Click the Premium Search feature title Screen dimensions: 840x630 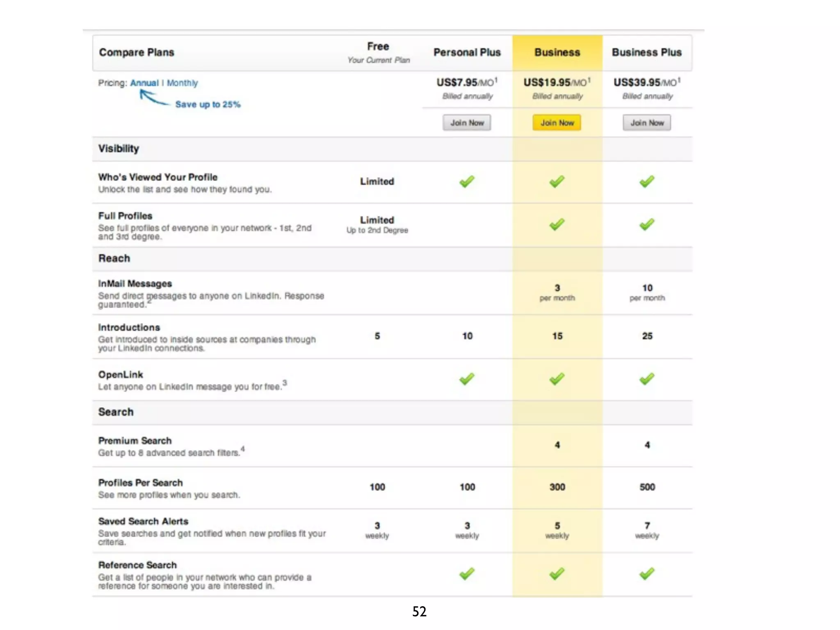pos(135,441)
